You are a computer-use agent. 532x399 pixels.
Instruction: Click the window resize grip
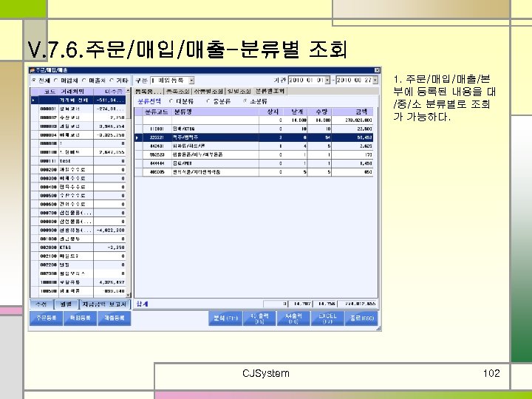[378, 328]
